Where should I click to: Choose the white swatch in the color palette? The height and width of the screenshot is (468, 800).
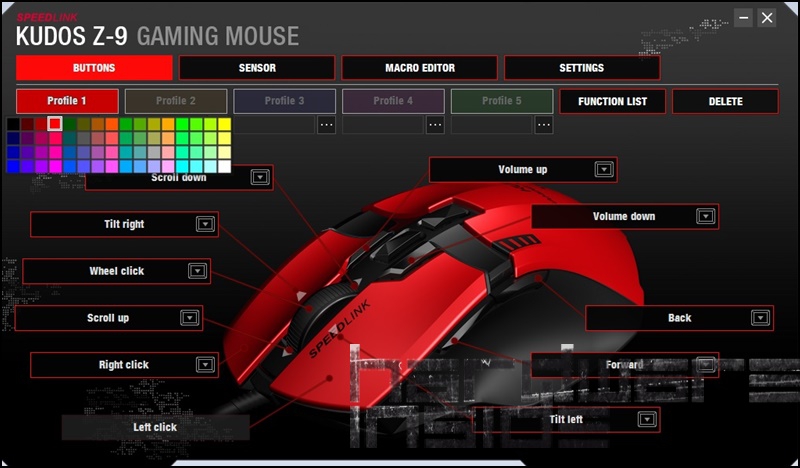[x=224, y=167]
